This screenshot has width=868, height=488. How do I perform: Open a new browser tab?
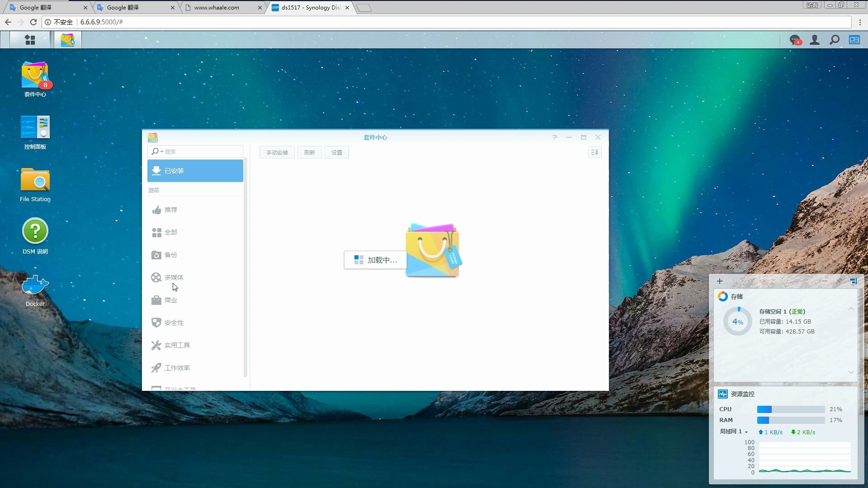point(364,8)
